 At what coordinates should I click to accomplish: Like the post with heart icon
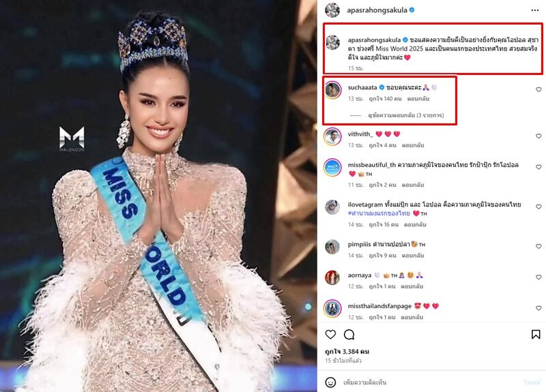330,335
